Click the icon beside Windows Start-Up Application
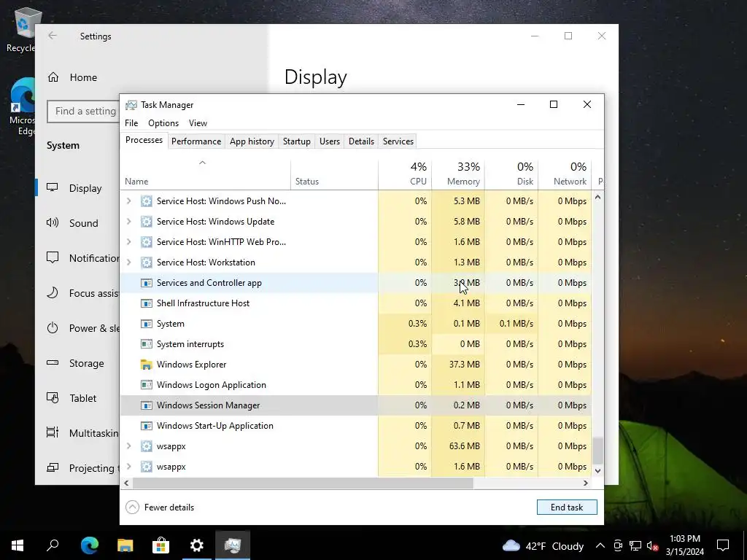This screenshot has height=560, width=747. click(146, 426)
